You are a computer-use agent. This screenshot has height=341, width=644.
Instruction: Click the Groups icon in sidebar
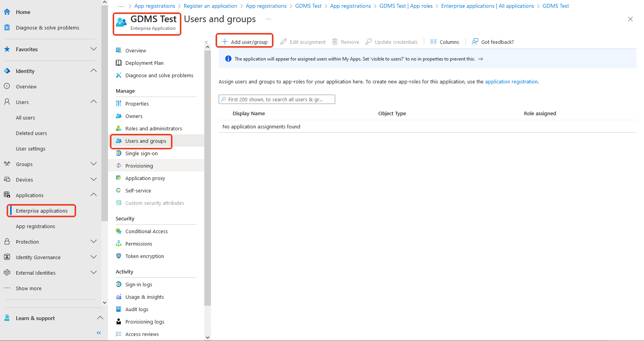click(7, 164)
